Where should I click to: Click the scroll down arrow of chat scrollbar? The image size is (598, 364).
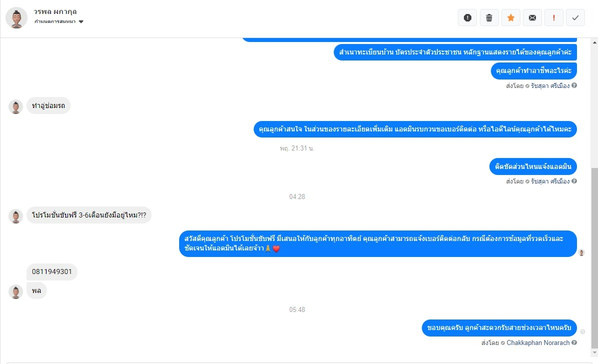(594, 352)
